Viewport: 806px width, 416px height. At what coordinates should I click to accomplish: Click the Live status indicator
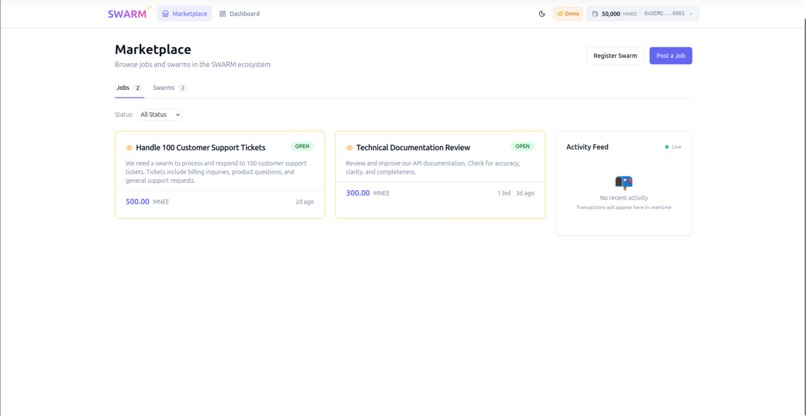tap(673, 147)
